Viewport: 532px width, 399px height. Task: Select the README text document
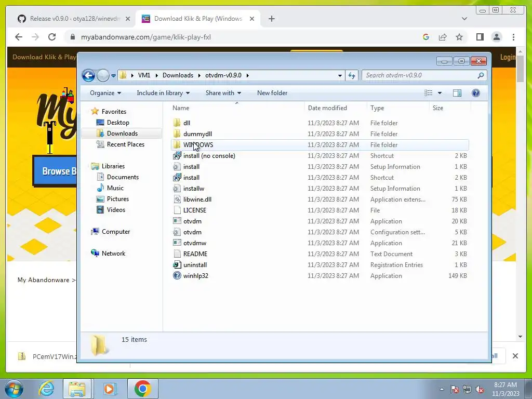[195, 254]
